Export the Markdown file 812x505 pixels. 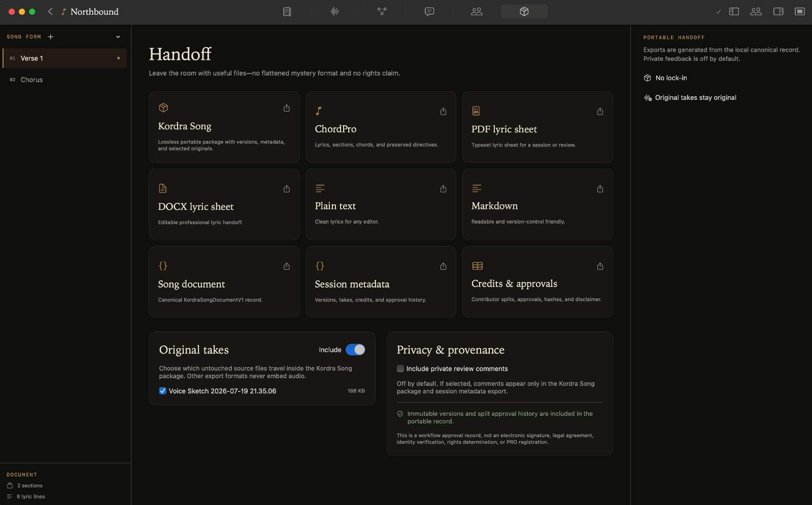point(600,189)
